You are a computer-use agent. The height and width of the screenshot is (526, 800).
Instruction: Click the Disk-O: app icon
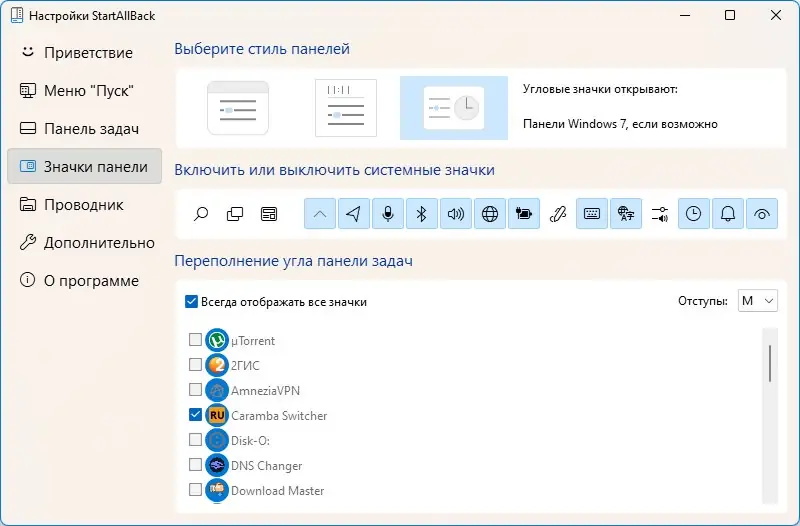217,440
